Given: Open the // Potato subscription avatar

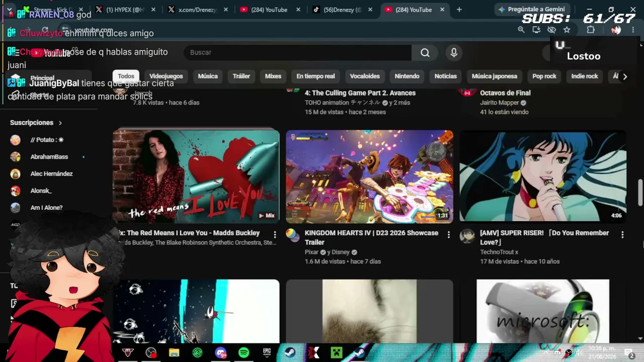Looking at the screenshot, I should point(16,140).
